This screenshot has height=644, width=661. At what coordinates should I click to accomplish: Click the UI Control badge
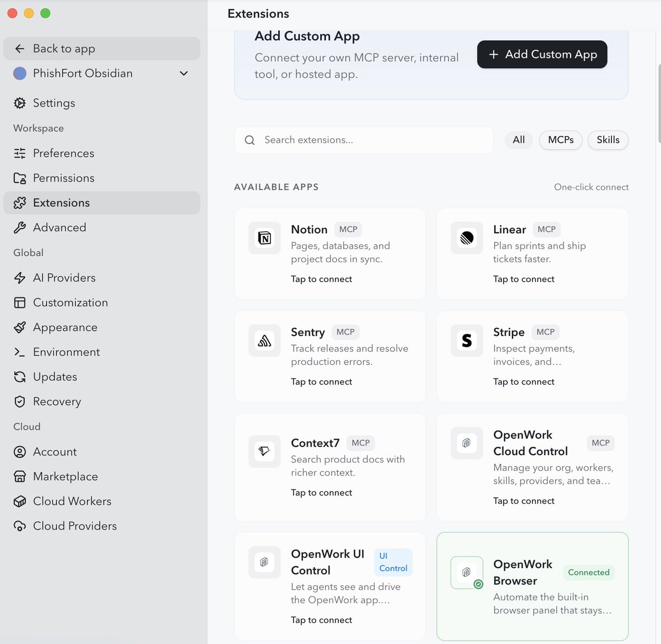tap(393, 562)
